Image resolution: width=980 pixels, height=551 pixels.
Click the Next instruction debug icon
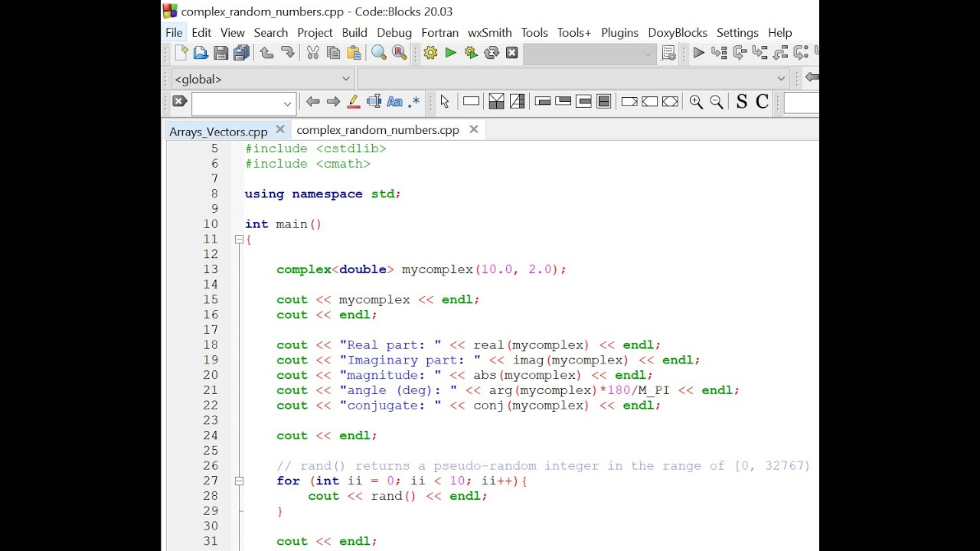[801, 53]
